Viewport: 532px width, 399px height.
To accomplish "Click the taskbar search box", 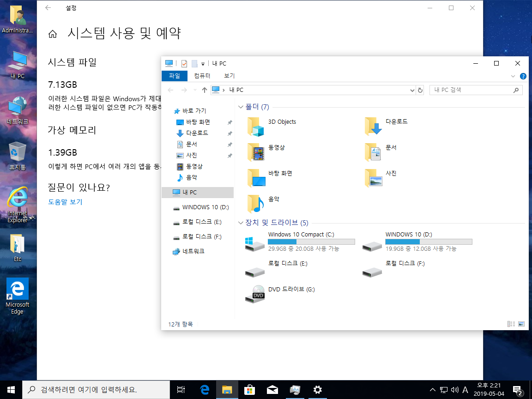I will click(96, 390).
